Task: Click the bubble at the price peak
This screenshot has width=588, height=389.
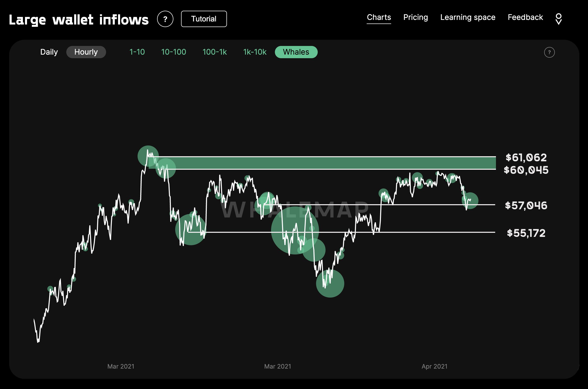Action: point(148,156)
